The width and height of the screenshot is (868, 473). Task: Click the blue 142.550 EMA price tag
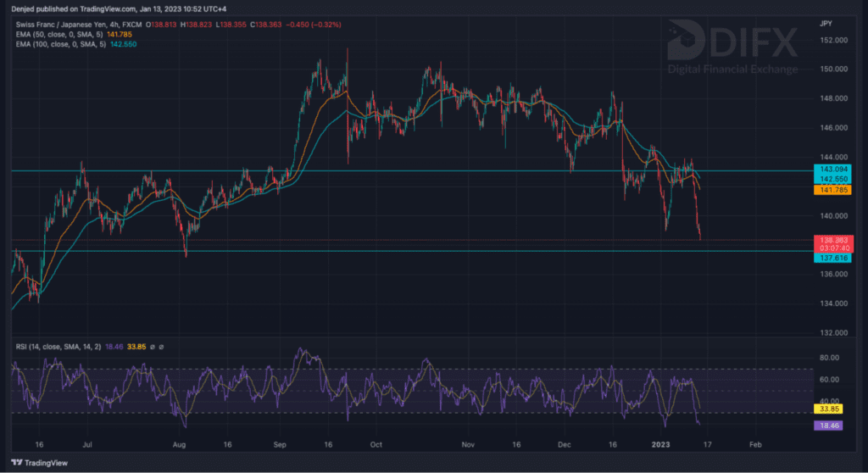click(x=830, y=180)
